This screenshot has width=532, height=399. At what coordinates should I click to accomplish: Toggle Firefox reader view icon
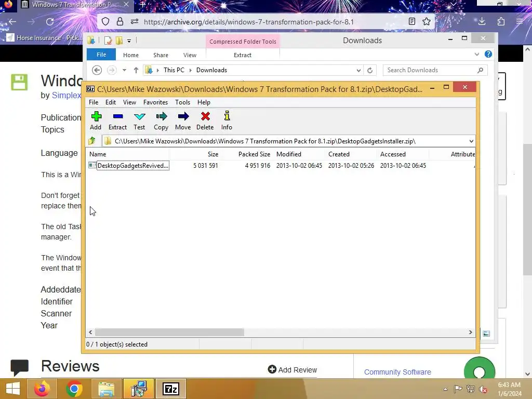[x=412, y=22]
